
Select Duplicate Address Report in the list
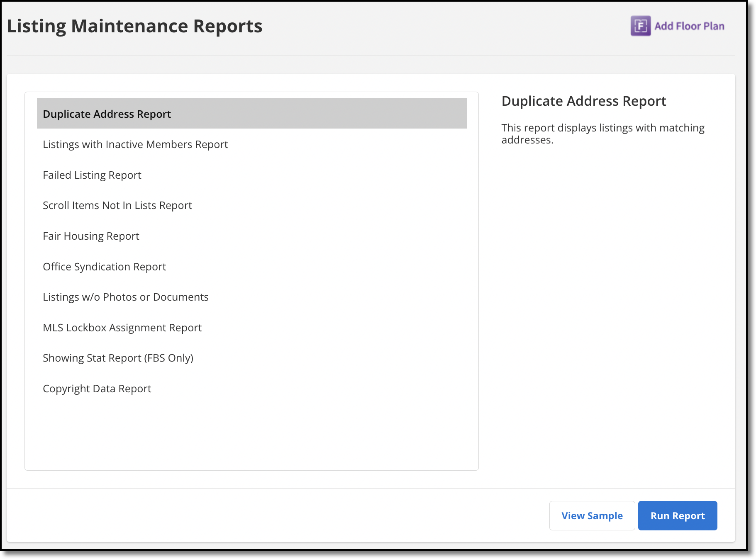(x=251, y=114)
